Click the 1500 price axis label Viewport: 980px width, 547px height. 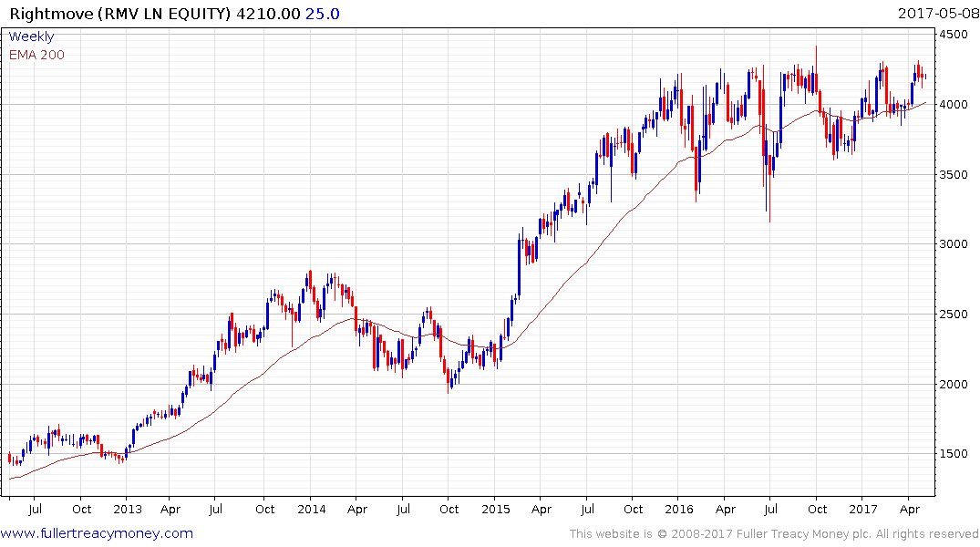pos(954,454)
